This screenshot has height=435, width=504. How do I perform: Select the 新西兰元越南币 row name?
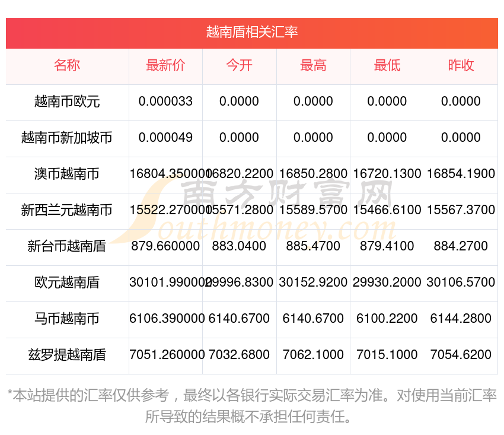point(67,210)
